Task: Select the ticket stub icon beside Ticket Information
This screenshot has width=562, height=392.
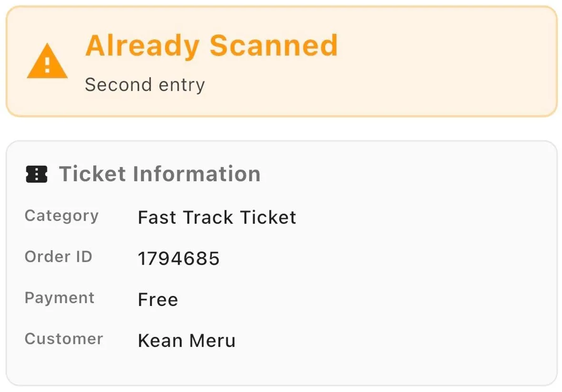Action: point(36,174)
